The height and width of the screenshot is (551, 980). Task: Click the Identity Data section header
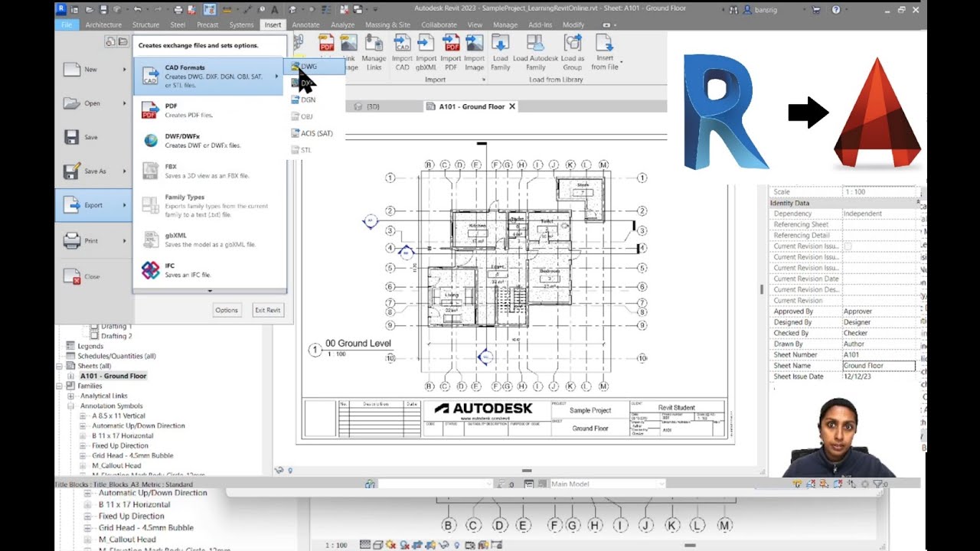843,203
